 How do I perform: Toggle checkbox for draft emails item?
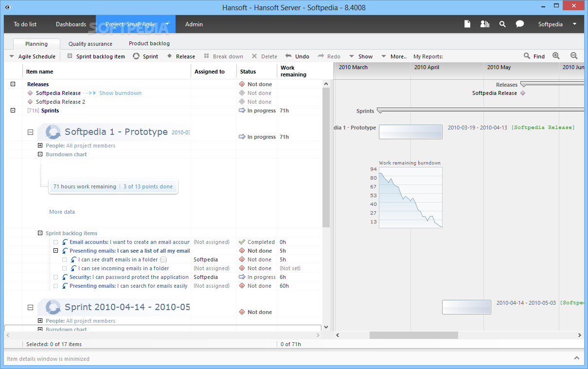[65, 259]
